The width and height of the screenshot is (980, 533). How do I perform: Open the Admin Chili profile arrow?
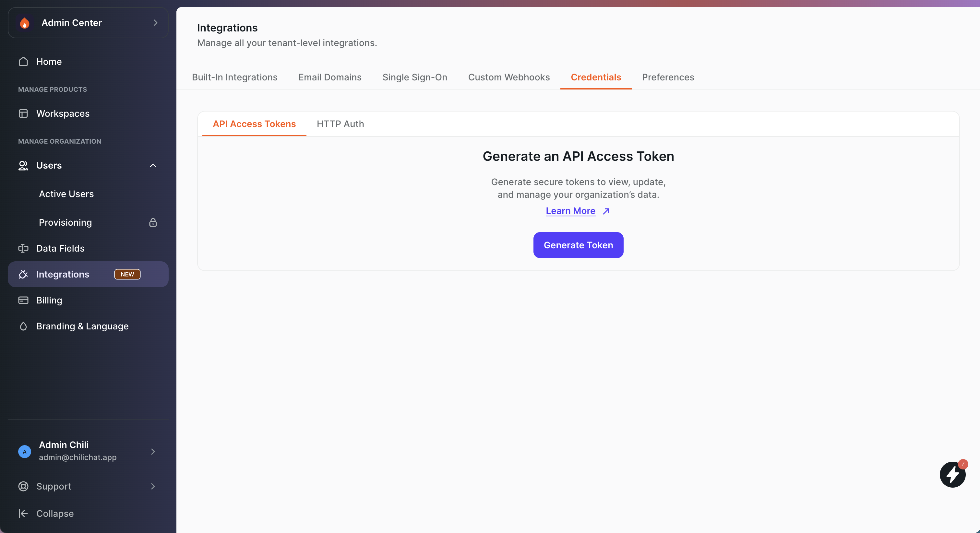[153, 452]
